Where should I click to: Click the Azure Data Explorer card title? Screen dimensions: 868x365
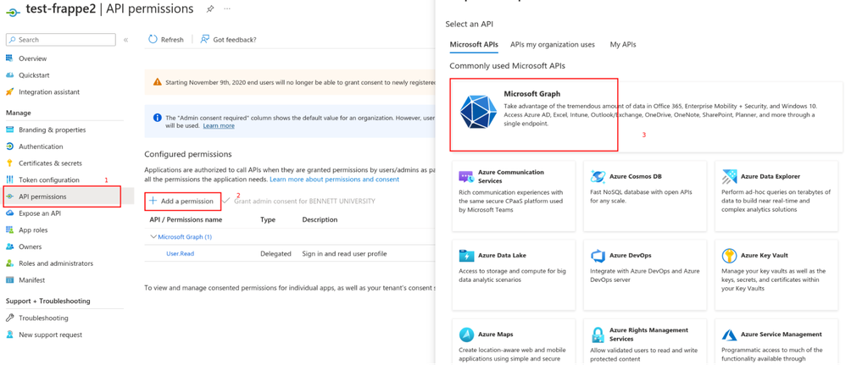[770, 176]
